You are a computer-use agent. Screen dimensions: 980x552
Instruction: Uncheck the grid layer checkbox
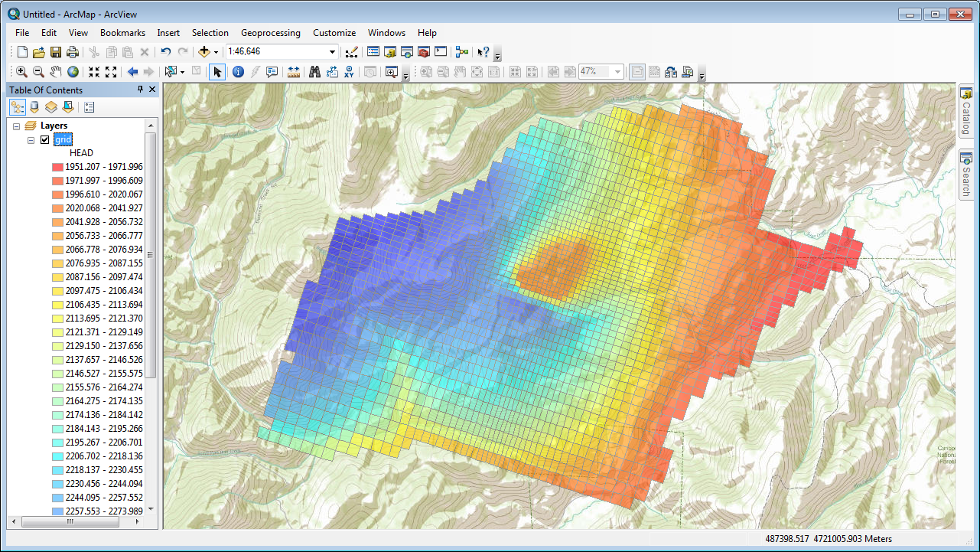click(45, 139)
